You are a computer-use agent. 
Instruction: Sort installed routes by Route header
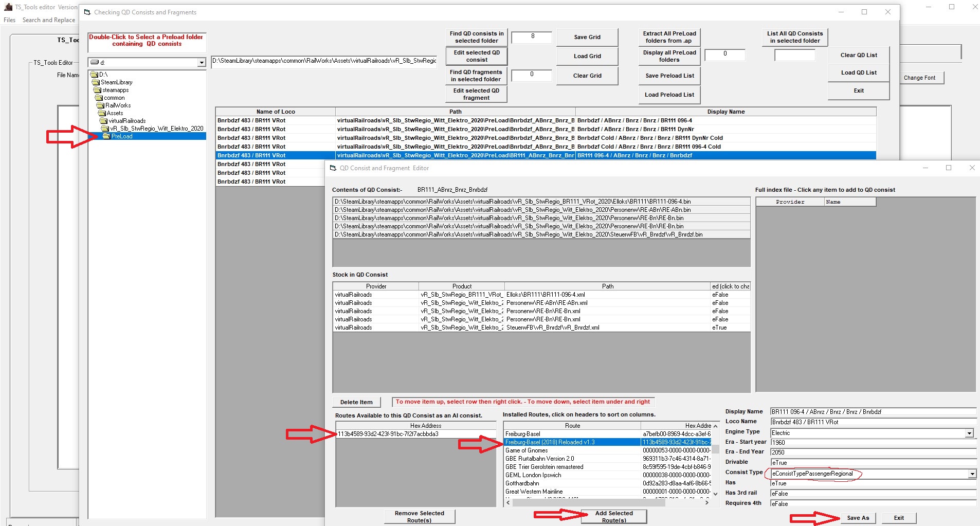pyautogui.click(x=572, y=426)
